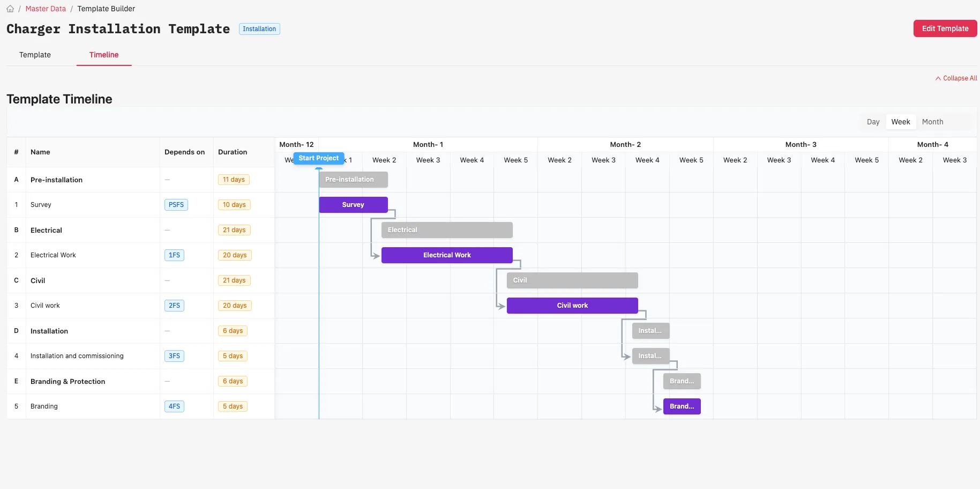980x489 pixels.
Task: Select the Installation and commissioning Gantt bar
Action: coord(650,356)
